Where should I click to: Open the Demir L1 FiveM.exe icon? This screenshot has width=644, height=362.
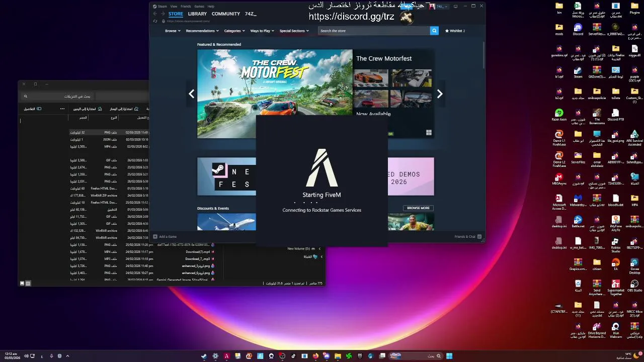[x=559, y=137]
